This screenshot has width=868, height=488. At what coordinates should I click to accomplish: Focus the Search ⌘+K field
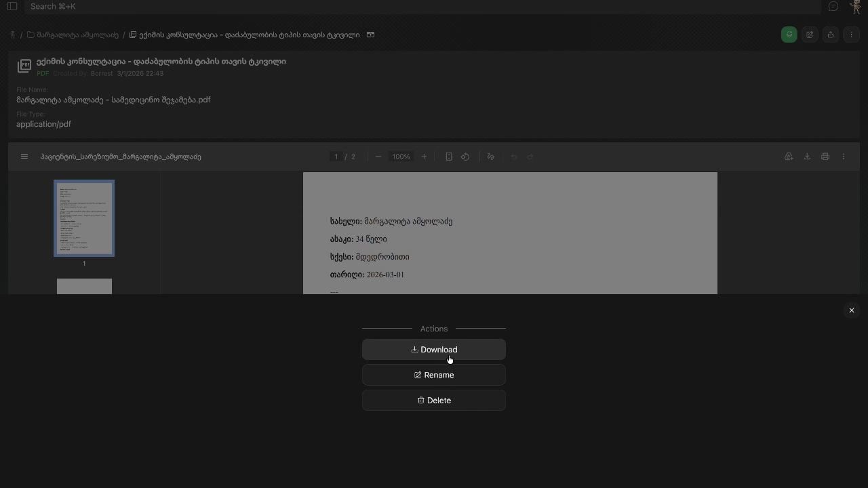click(422, 6)
